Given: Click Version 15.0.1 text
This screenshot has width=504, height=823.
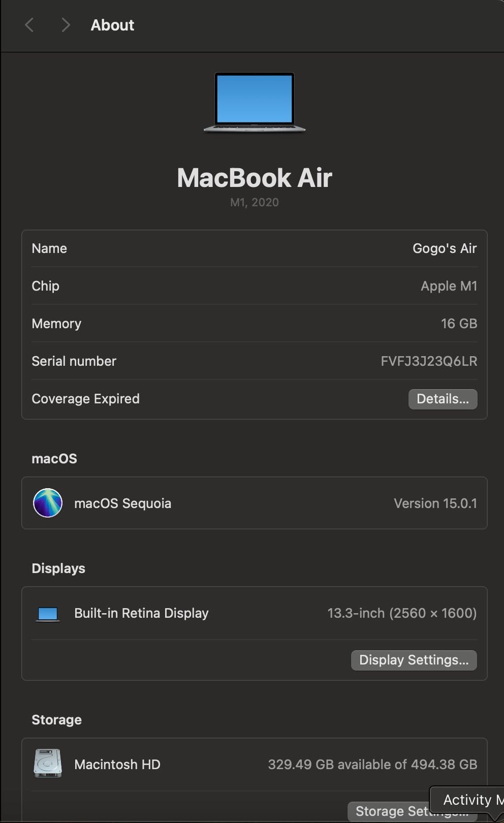Looking at the screenshot, I should [435, 503].
